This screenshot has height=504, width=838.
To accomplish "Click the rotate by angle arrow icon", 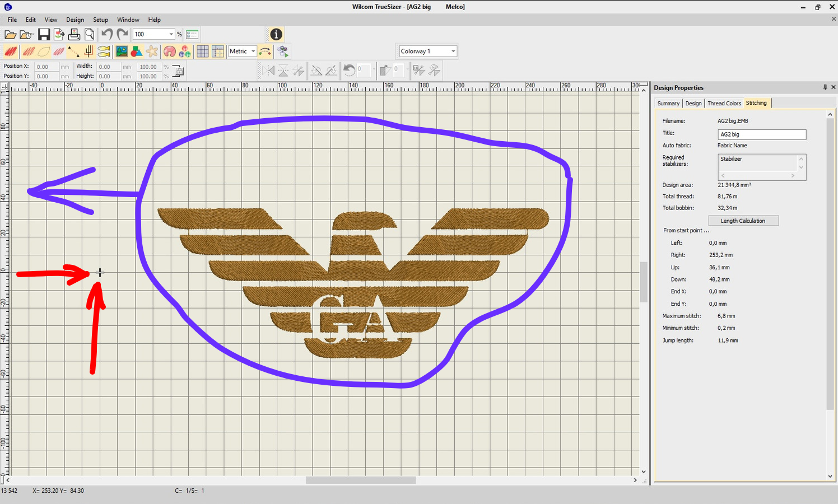I will click(x=349, y=71).
